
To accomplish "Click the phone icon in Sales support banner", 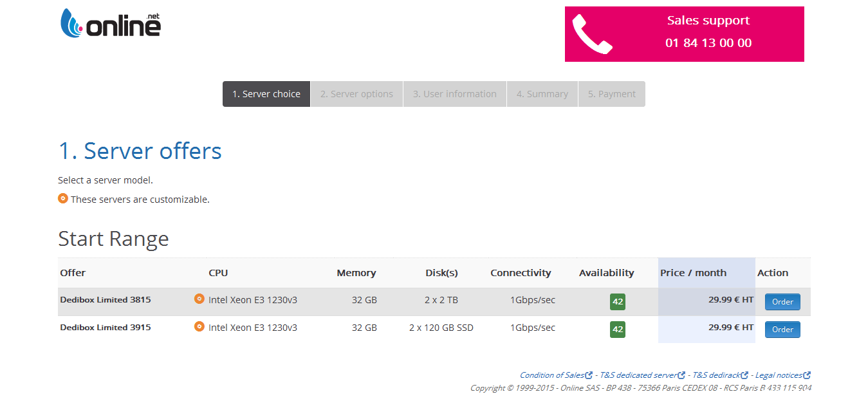I will [x=592, y=34].
